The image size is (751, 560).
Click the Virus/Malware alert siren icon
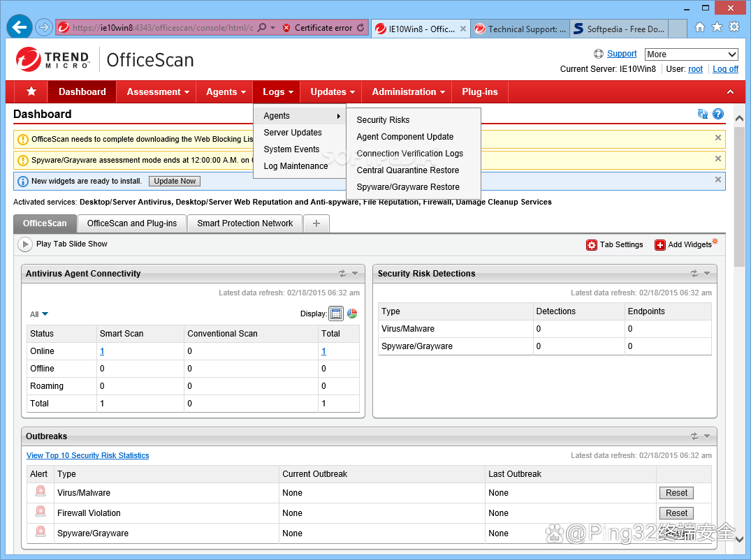pos(41,491)
